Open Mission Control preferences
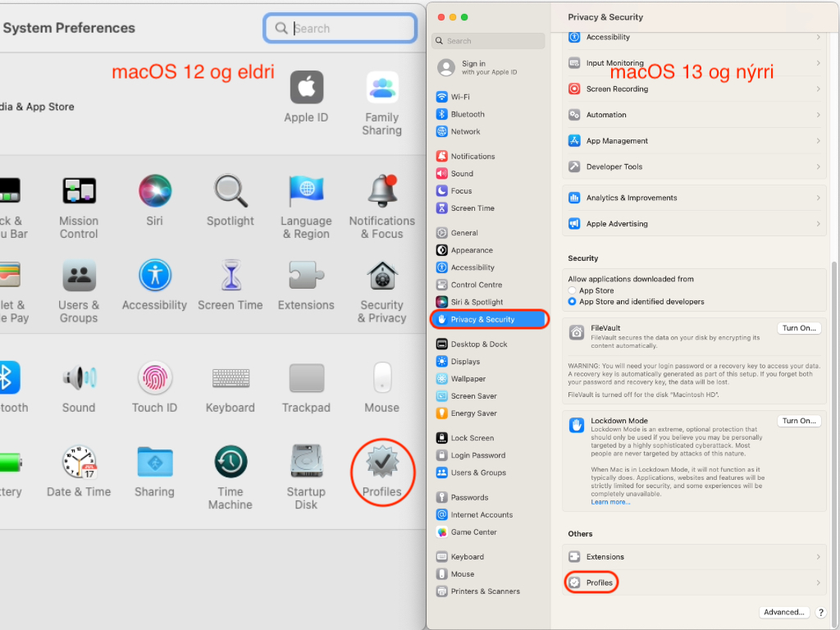The width and height of the screenshot is (840, 630). [79, 207]
